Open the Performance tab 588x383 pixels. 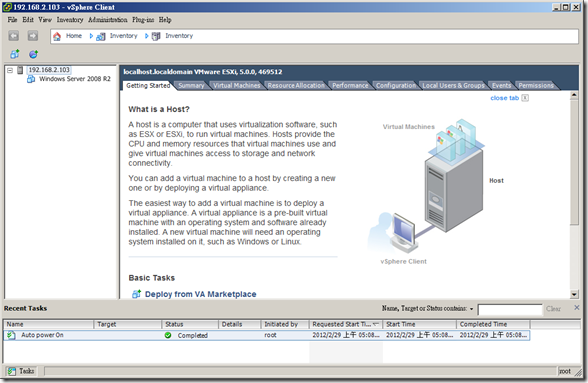click(x=350, y=86)
